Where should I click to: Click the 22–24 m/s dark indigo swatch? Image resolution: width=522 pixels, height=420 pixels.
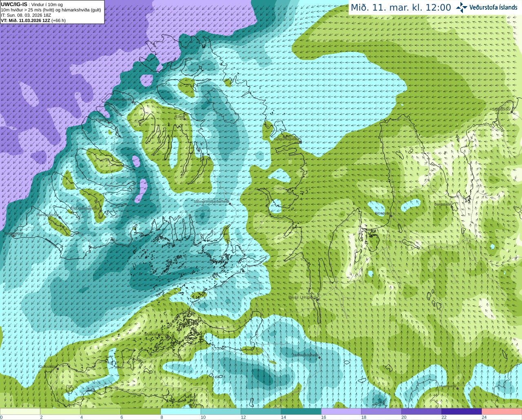pos(462,411)
